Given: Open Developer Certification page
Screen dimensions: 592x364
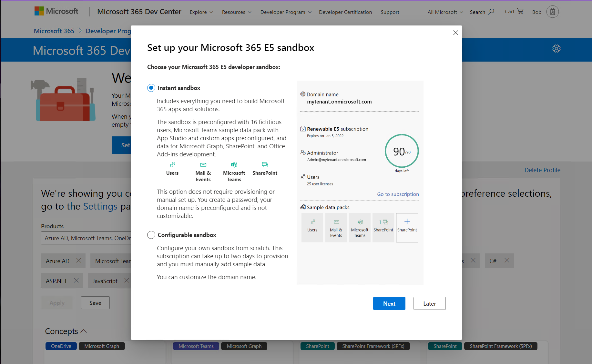Looking at the screenshot, I should click(345, 12).
